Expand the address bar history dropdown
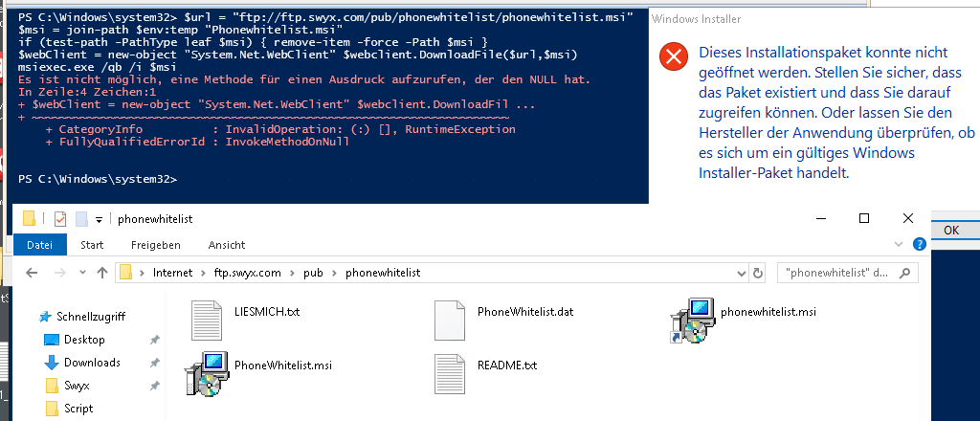The height and width of the screenshot is (421, 980). [x=742, y=273]
